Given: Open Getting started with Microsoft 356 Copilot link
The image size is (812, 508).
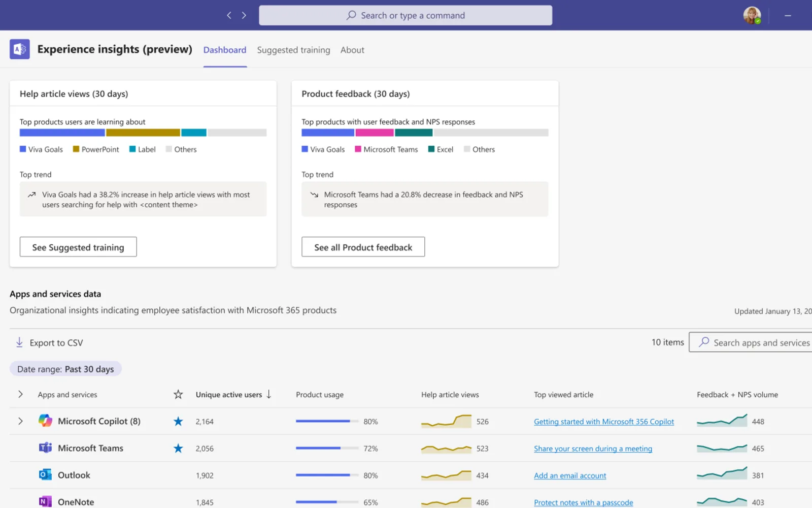Looking at the screenshot, I should point(604,422).
